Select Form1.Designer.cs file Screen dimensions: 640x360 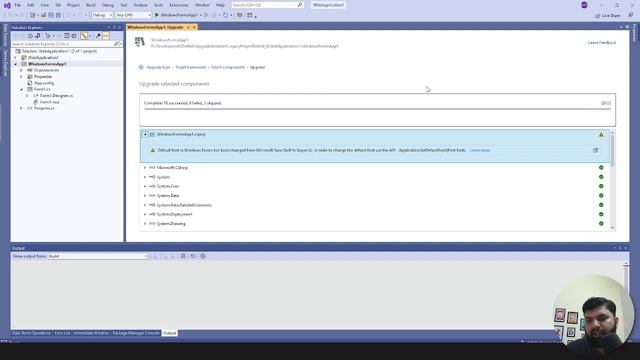[x=56, y=96]
